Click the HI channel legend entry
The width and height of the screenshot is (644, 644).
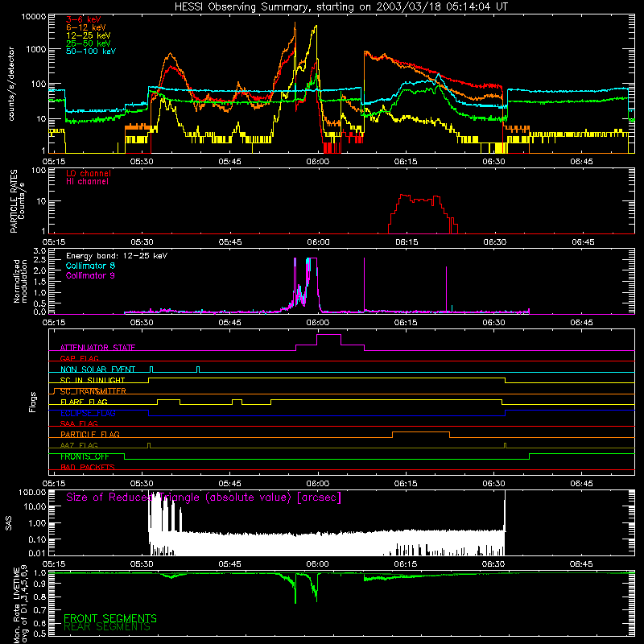(x=87, y=182)
